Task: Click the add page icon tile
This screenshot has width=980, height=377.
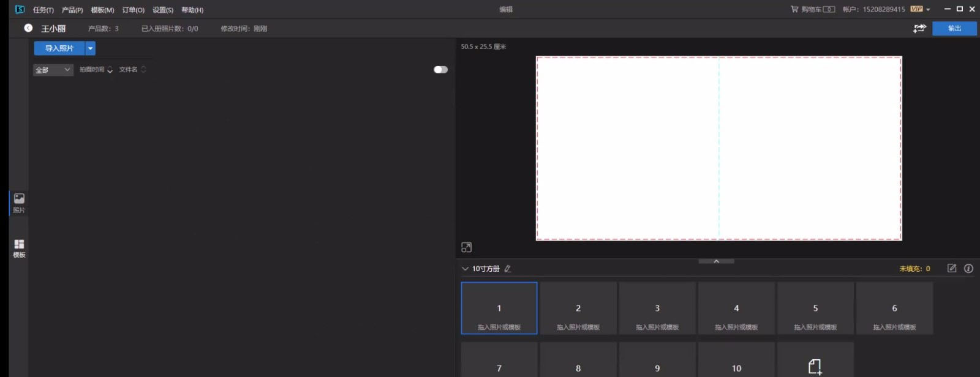Action: tap(815, 366)
